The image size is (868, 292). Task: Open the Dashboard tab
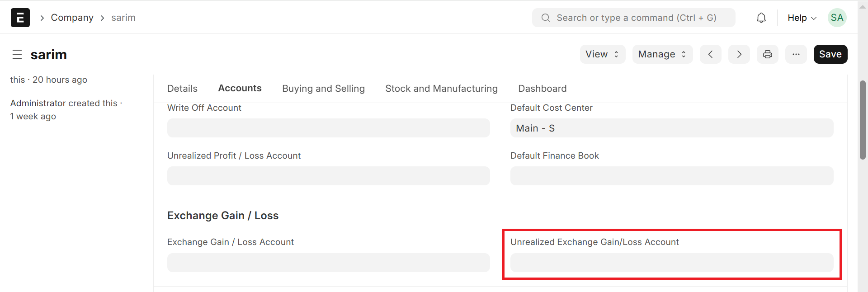[x=542, y=89]
